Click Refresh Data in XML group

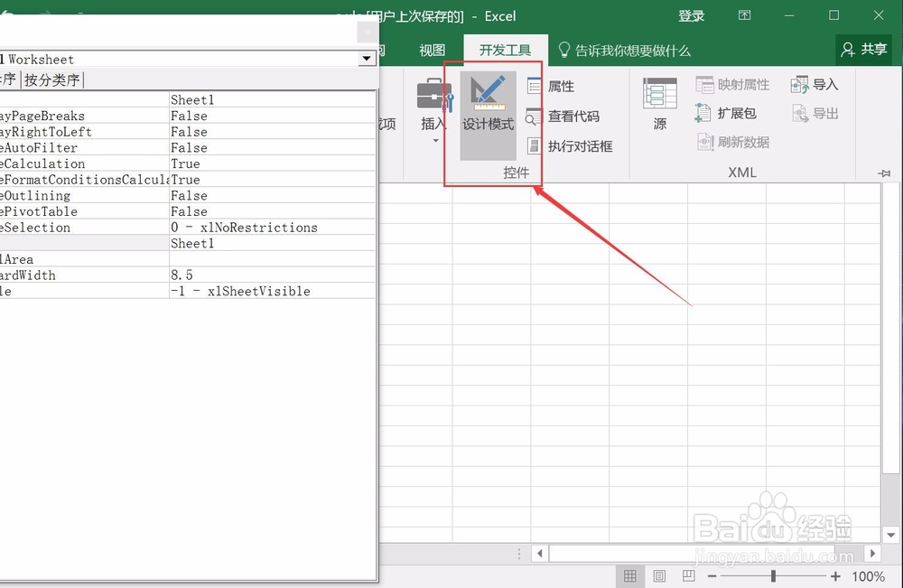pyautogui.click(x=732, y=142)
